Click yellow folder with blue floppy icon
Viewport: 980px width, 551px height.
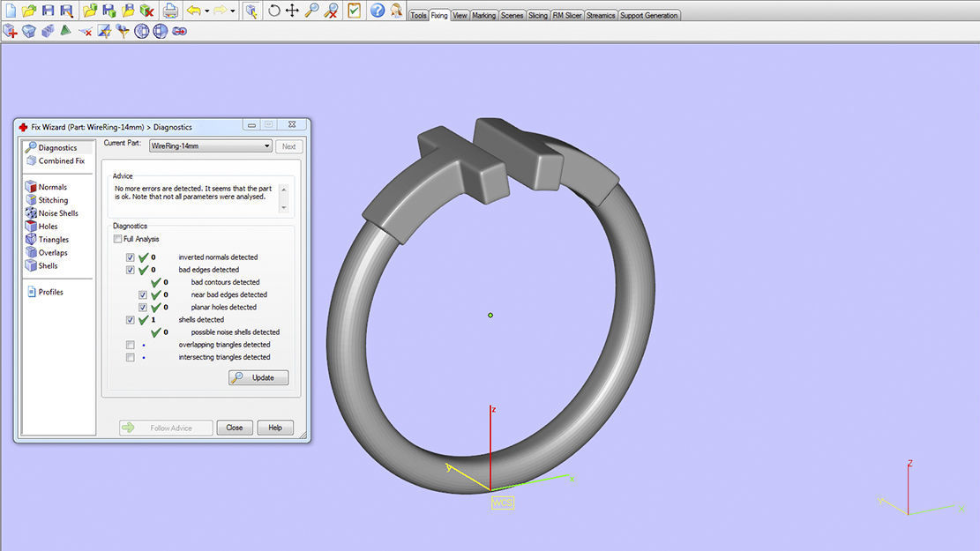[128, 11]
